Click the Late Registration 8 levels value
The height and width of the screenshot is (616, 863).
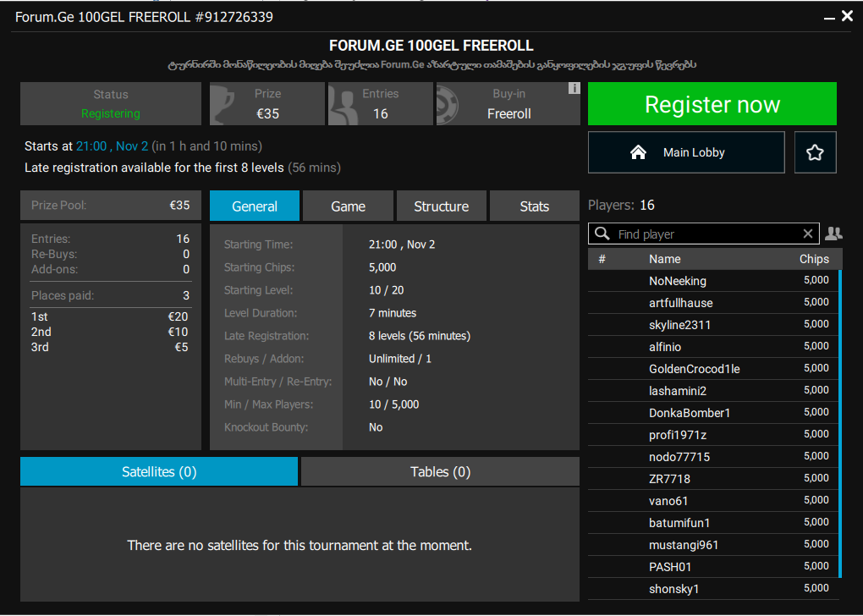(420, 336)
